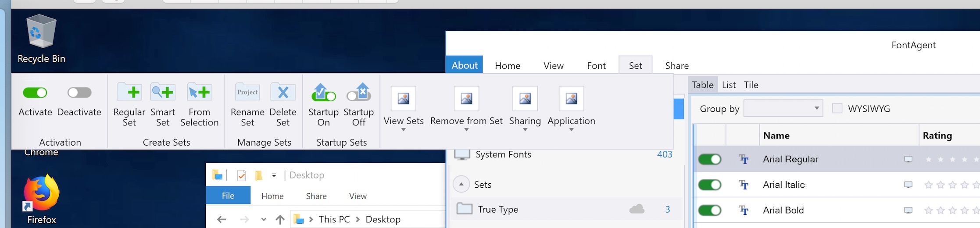Turn Startup On for set
The width and height of the screenshot is (980, 228).
point(323,93)
